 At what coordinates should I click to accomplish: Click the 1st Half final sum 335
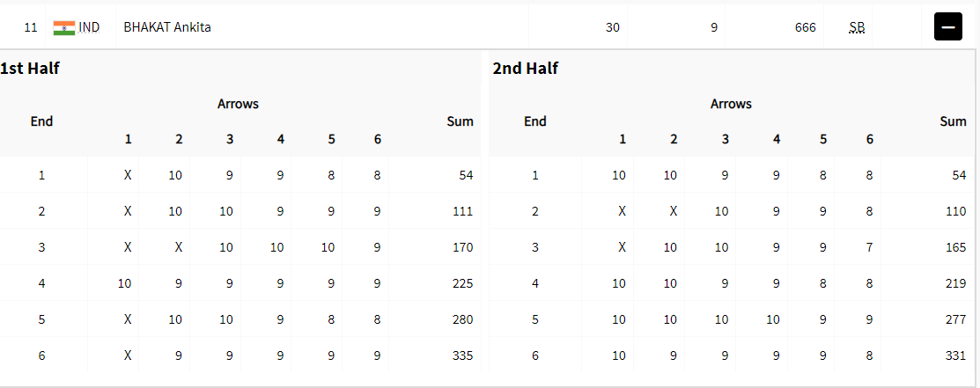[x=462, y=355]
